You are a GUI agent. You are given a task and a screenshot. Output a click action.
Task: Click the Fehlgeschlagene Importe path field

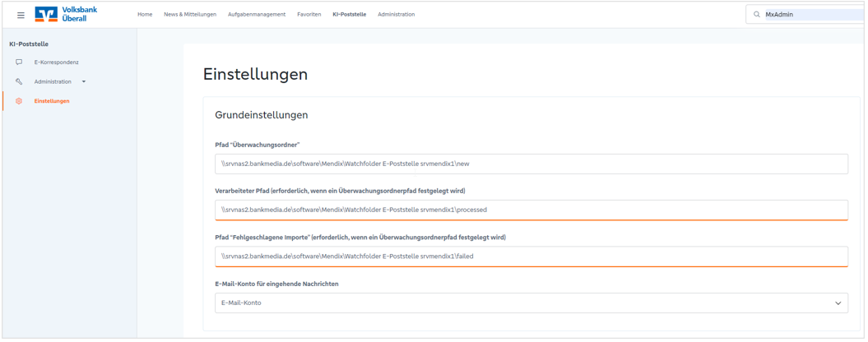pos(531,256)
